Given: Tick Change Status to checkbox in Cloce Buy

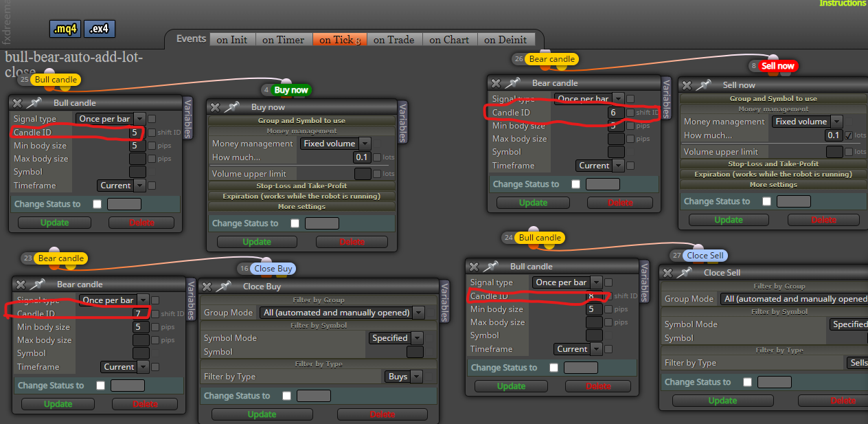Looking at the screenshot, I should pyautogui.click(x=286, y=396).
